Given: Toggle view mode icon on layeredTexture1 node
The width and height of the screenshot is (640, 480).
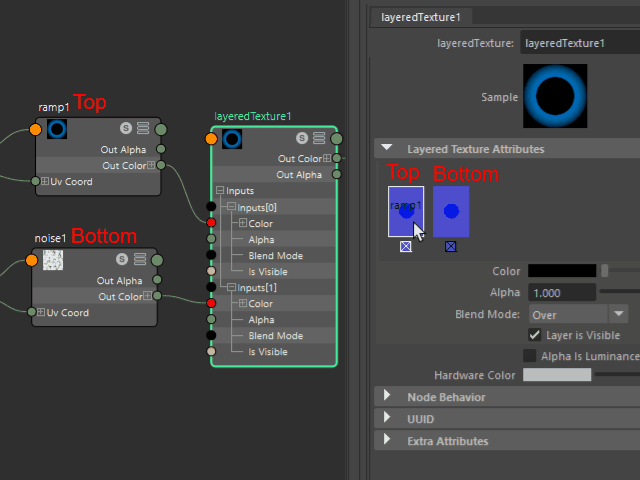Looking at the screenshot, I should pos(320,138).
